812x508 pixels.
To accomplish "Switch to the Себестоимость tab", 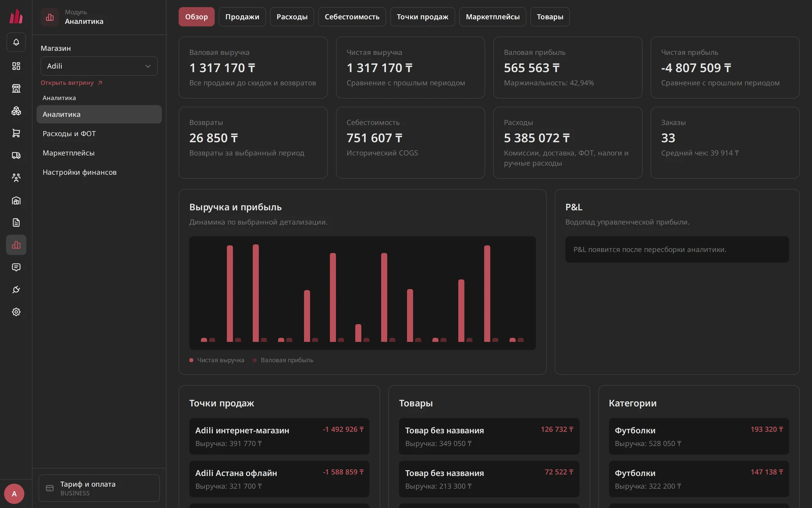I will (352, 17).
